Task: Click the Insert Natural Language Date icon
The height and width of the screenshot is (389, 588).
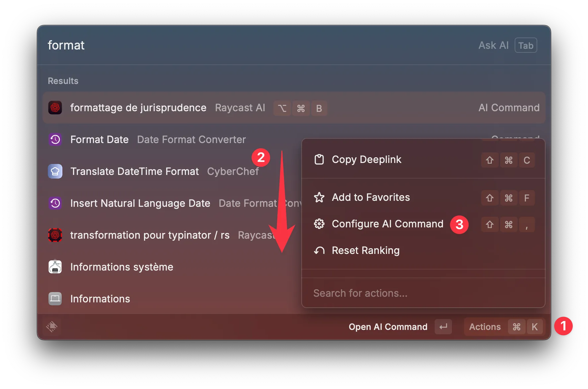Action: [x=55, y=203]
